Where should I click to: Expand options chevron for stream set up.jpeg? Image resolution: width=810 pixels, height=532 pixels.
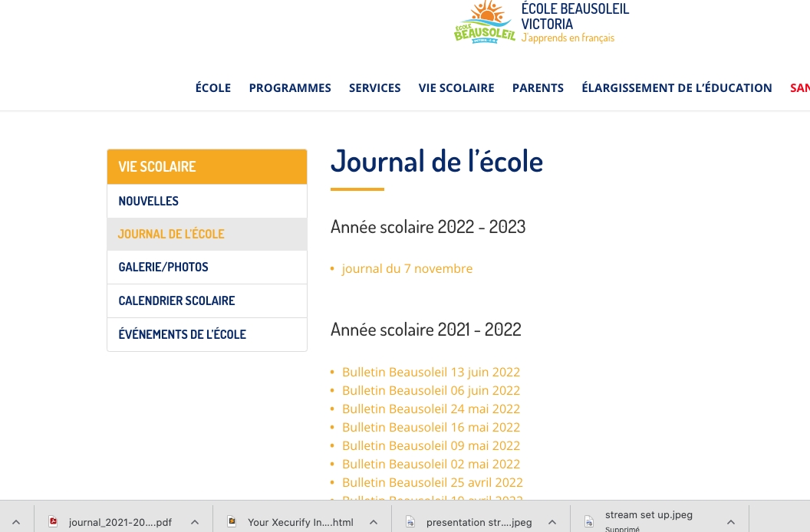[731, 522]
